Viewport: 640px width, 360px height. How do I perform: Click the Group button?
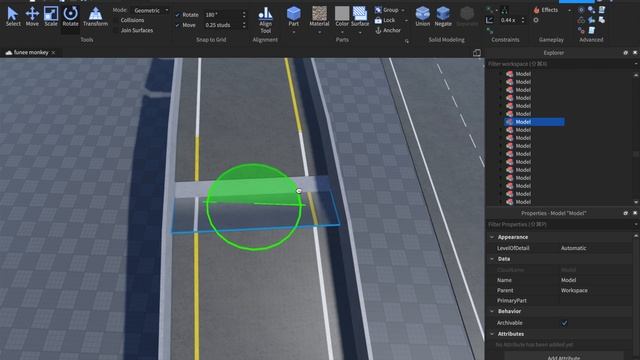tap(386, 10)
